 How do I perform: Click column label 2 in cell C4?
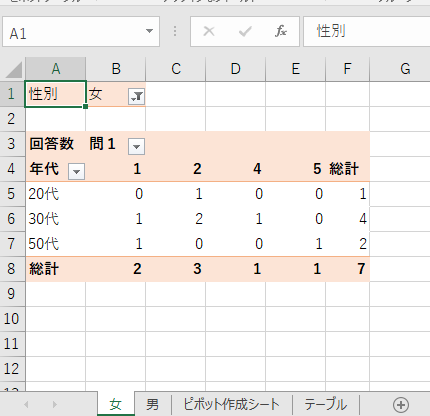coord(197,169)
